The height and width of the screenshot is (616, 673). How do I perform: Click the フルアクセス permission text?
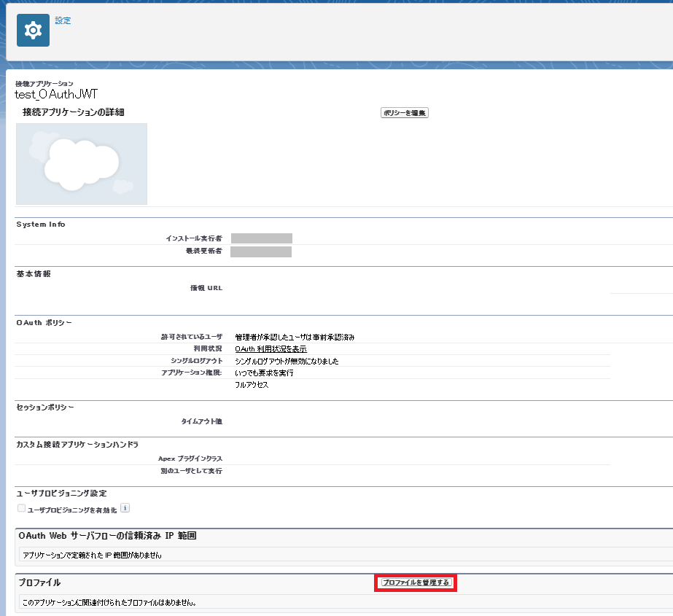coord(252,385)
